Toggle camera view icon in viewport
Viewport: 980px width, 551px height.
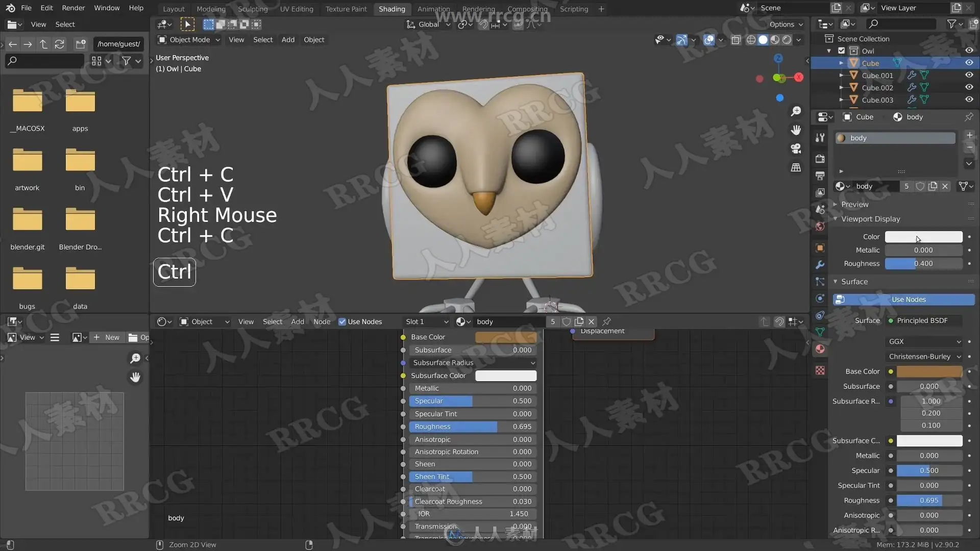click(796, 148)
